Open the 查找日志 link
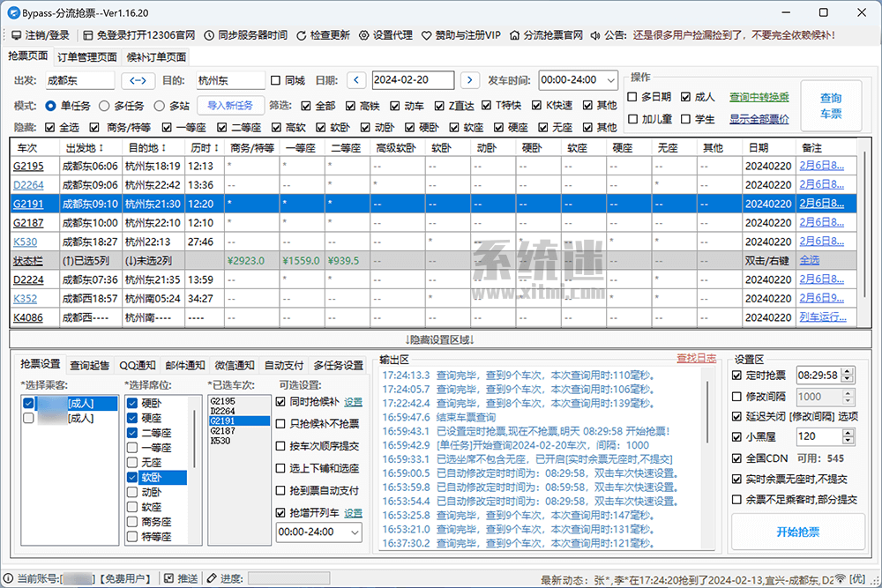Viewport: 882px width, 588px height. pyautogui.click(x=697, y=359)
